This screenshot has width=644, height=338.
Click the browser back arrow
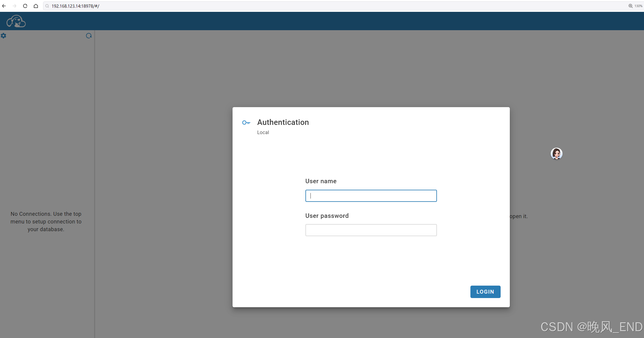4,6
